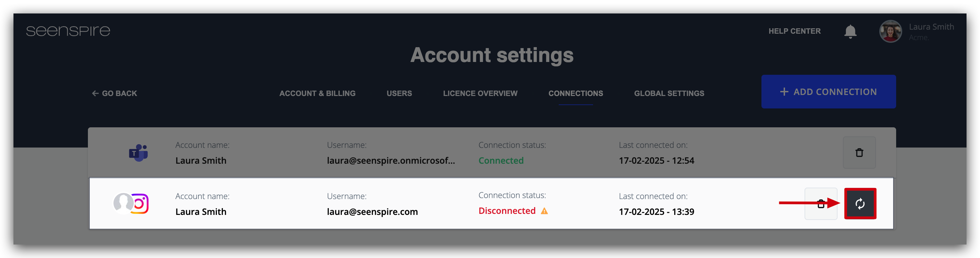The height and width of the screenshot is (258, 980).
Task: Click the Disconnected status text
Action: (x=507, y=211)
